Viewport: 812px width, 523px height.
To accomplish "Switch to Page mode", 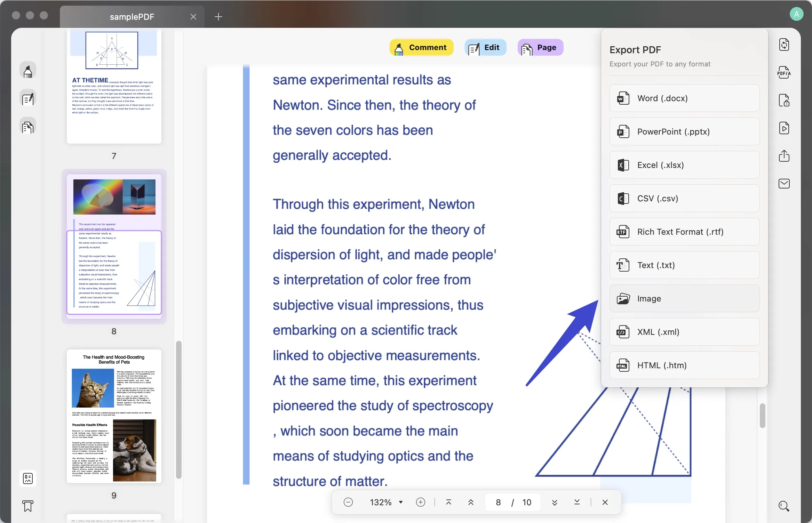I will tap(540, 48).
